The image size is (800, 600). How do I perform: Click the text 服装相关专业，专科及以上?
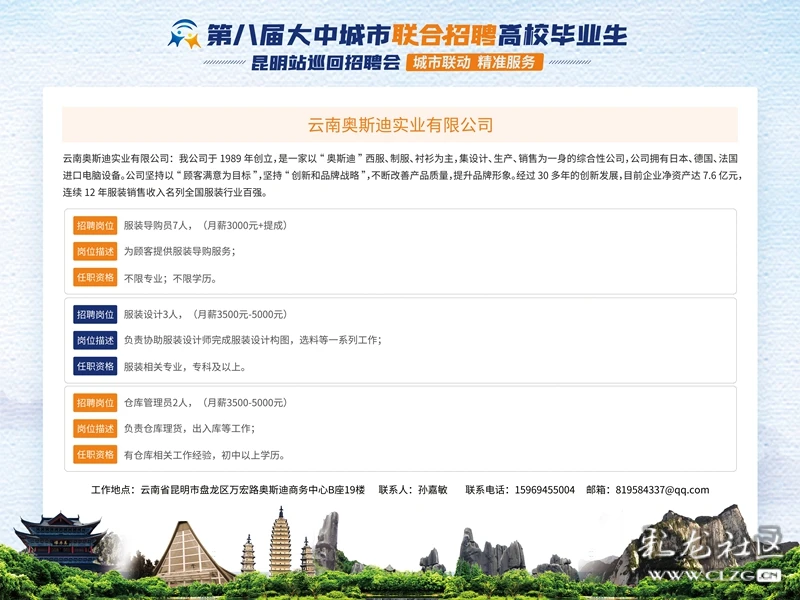point(185,367)
